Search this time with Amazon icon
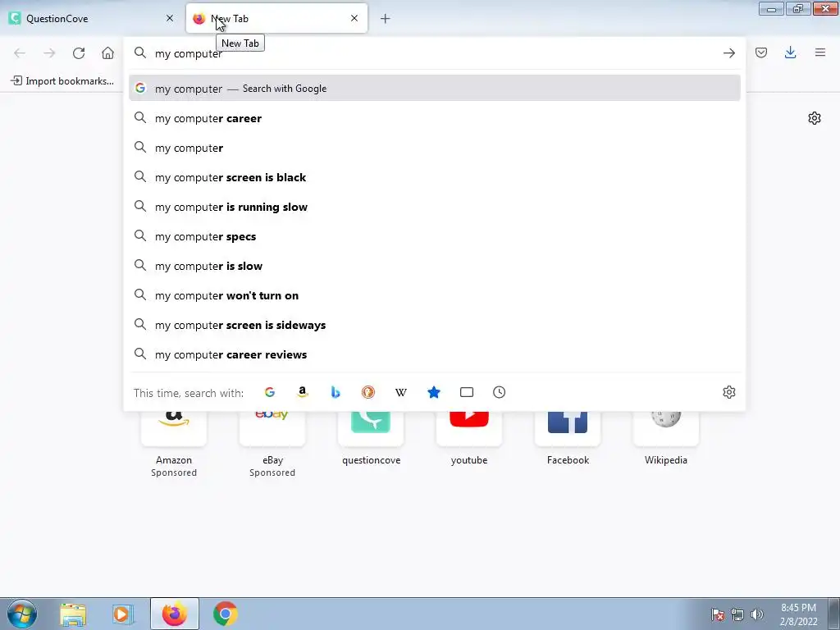The image size is (840, 630). coord(303,392)
